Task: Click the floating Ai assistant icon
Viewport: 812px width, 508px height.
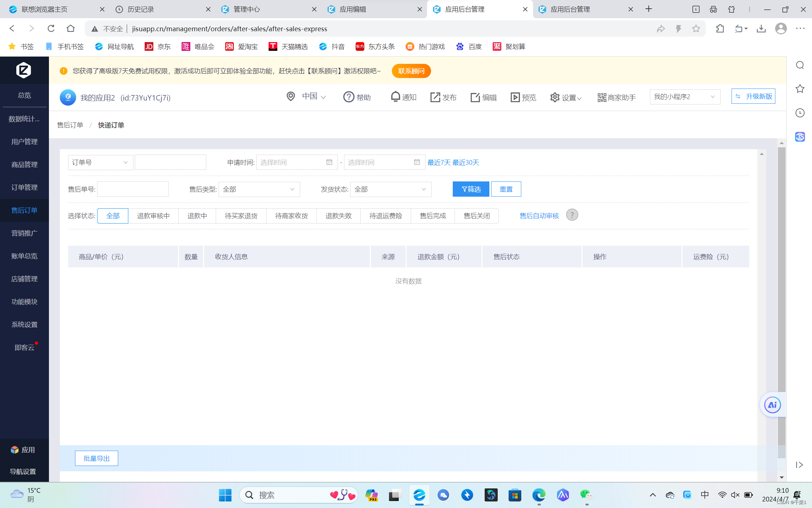Action: tap(772, 405)
